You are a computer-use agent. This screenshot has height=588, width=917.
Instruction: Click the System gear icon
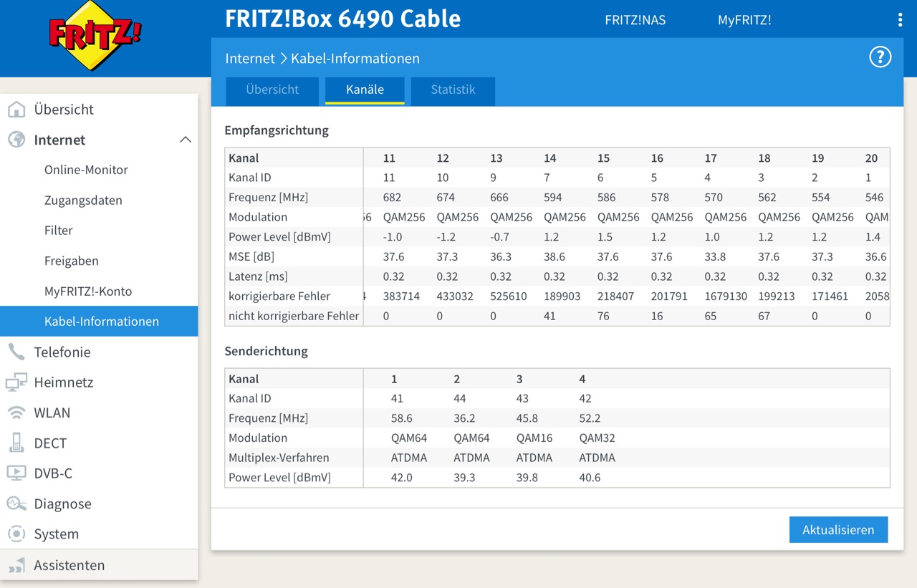click(16, 534)
